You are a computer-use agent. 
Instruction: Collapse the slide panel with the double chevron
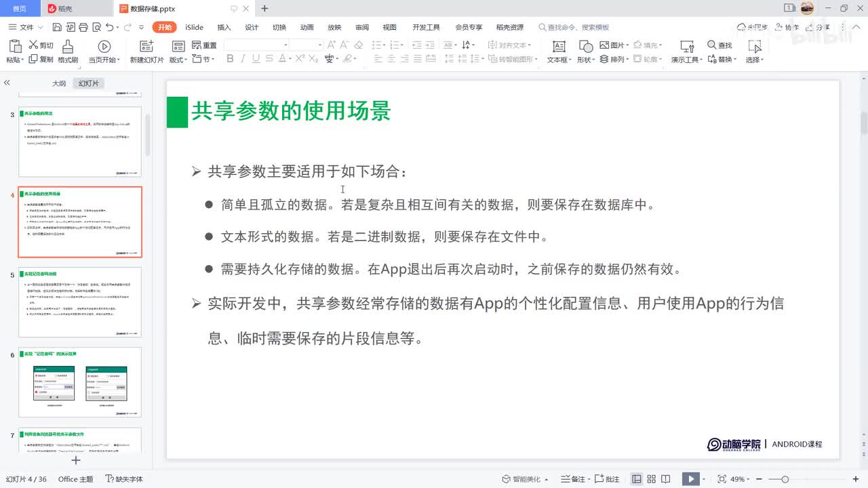click(7, 83)
